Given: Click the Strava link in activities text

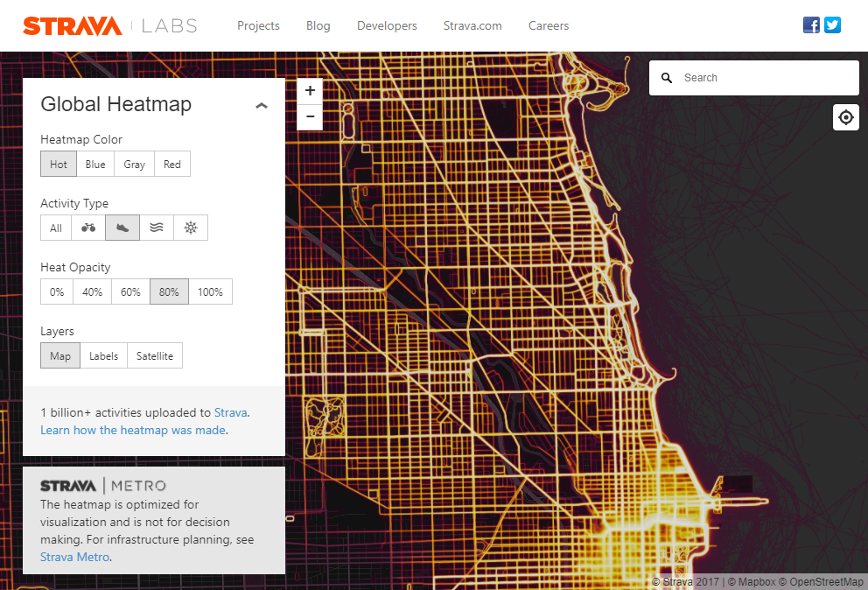Looking at the screenshot, I should pyautogui.click(x=231, y=412).
